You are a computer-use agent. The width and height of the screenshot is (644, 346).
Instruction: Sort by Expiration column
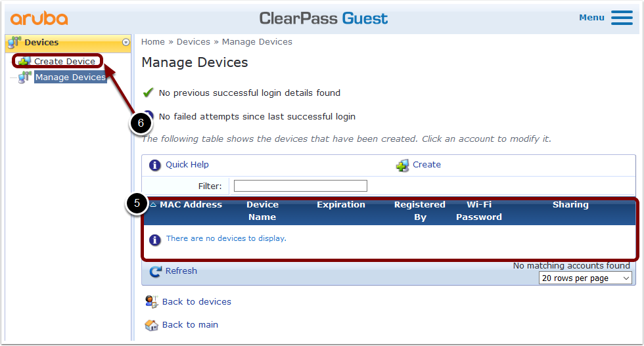point(341,204)
